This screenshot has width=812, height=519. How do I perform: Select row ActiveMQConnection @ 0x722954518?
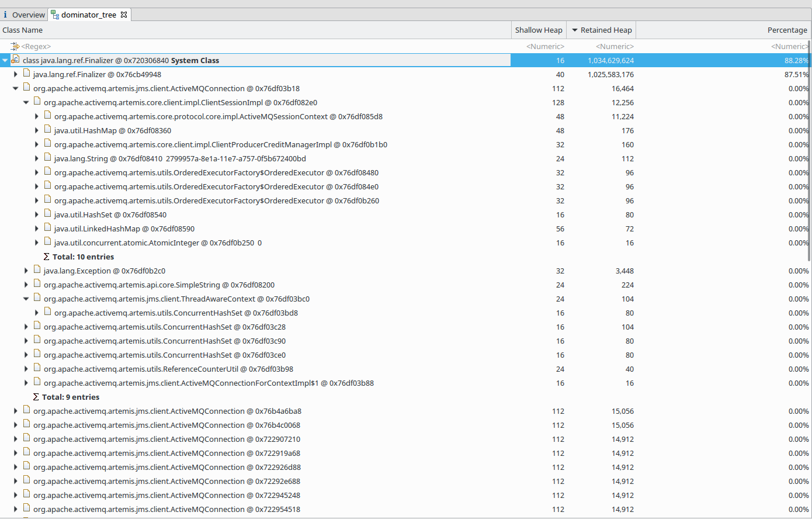405,509
